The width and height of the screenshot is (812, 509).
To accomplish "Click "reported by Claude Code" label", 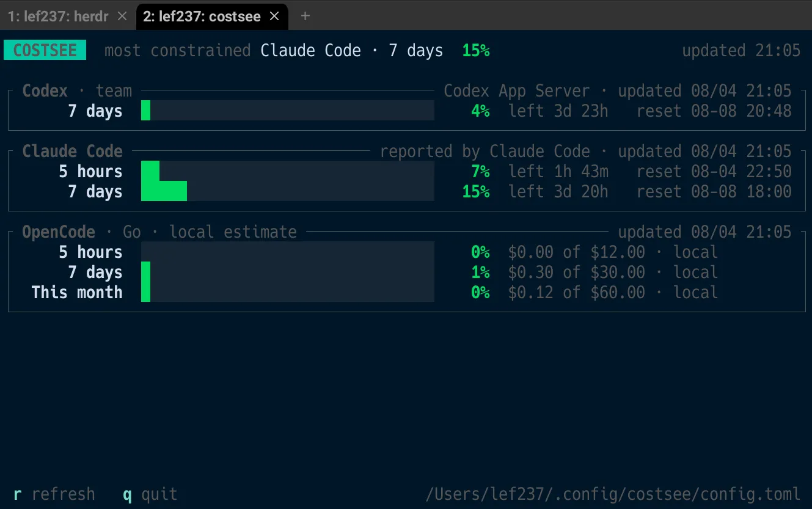I will point(485,152).
